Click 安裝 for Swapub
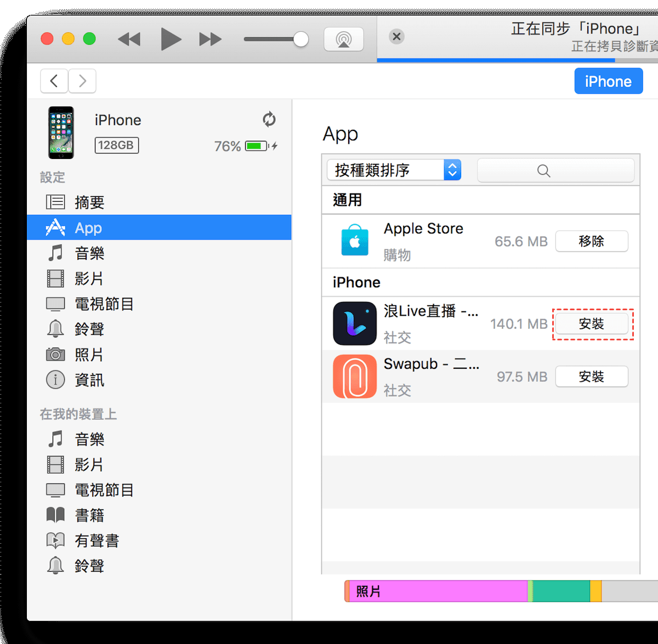The width and height of the screenshot is (658, 644). tap(592, 377)
